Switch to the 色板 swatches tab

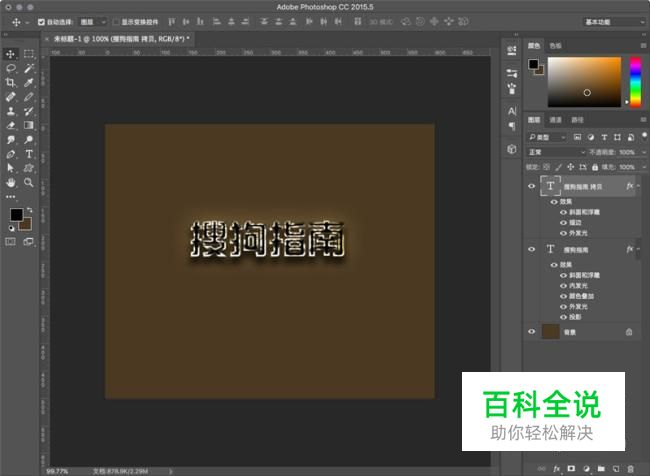pos(555,46)
